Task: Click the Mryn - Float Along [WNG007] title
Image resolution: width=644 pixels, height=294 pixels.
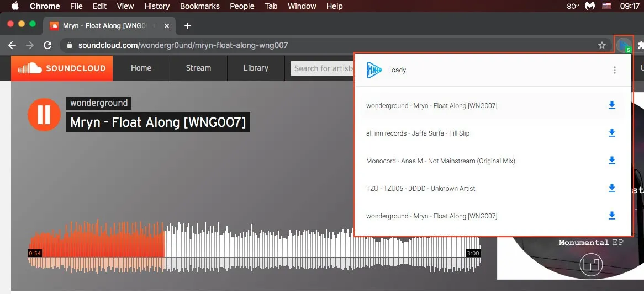Action: point(158,122)
